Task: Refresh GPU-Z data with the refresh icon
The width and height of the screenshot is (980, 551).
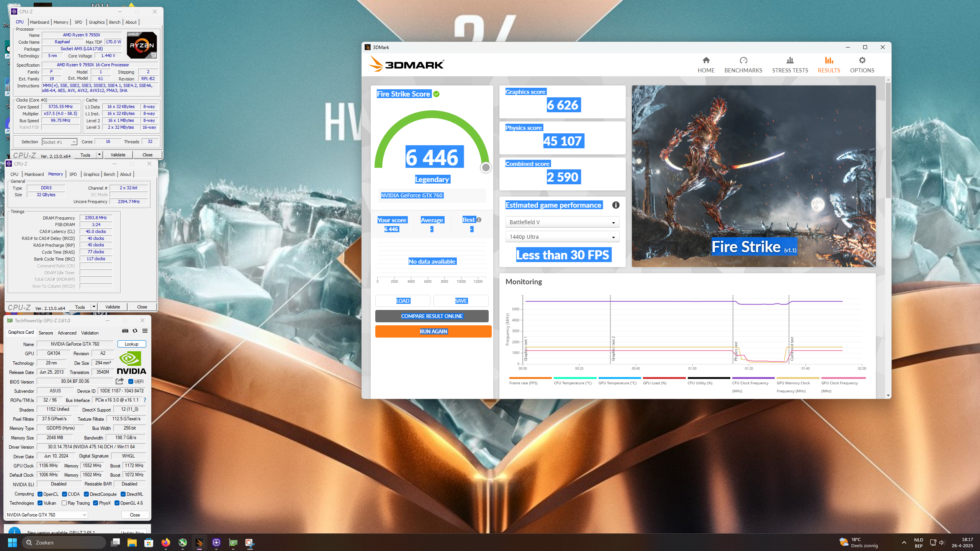Action: point(135,331)
